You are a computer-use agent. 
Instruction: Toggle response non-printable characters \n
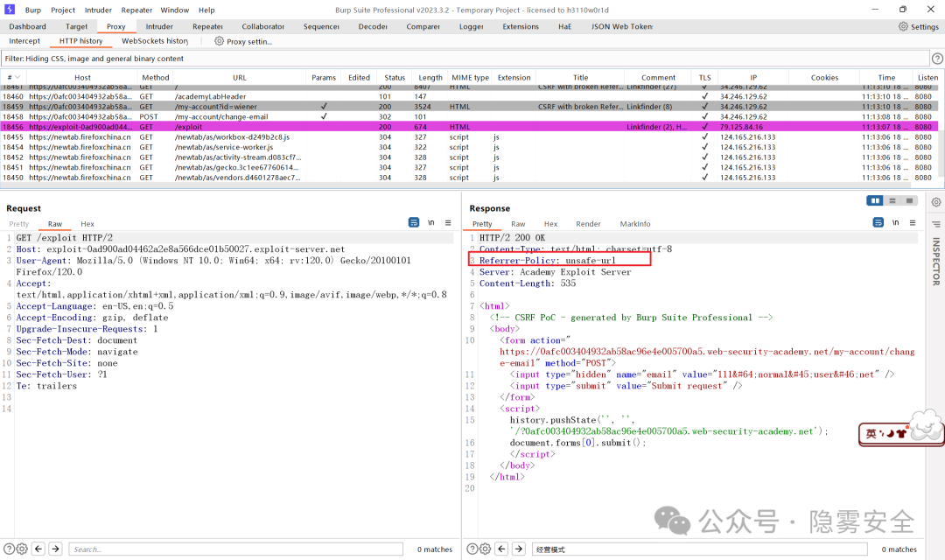point(896,222)
